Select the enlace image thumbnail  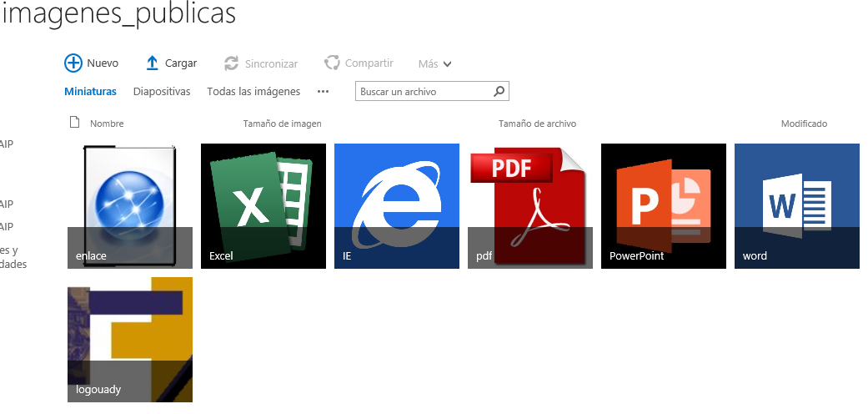click(130, 205)
